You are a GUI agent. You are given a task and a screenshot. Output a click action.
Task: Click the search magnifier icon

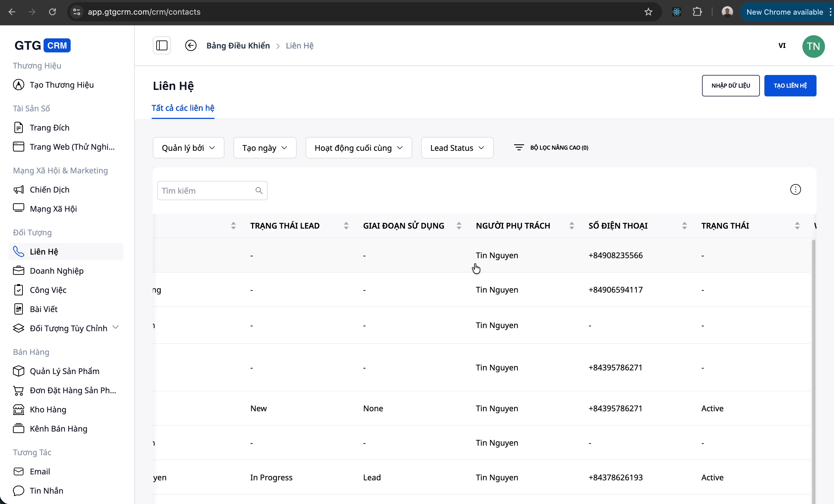click(x=259, y=191)
